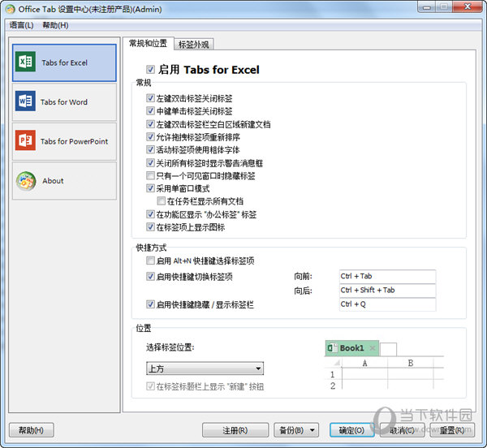Viewport: 487px width, 448px height.
Task: Select Tabs for Excel in the sidebar
Action: [64, 62]
